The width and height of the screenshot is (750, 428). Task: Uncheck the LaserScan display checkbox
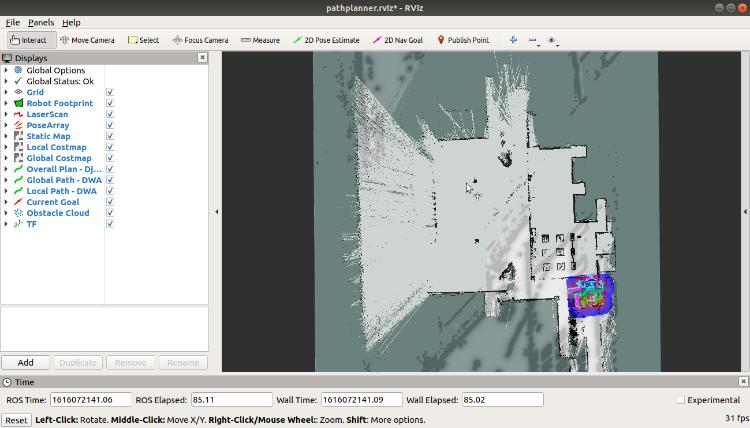110,114
